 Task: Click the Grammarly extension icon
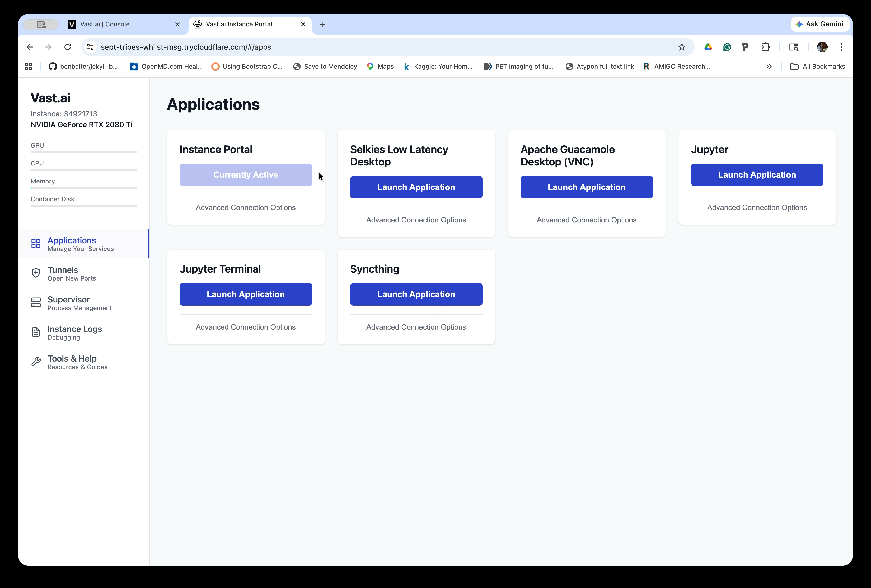[727, 47]
